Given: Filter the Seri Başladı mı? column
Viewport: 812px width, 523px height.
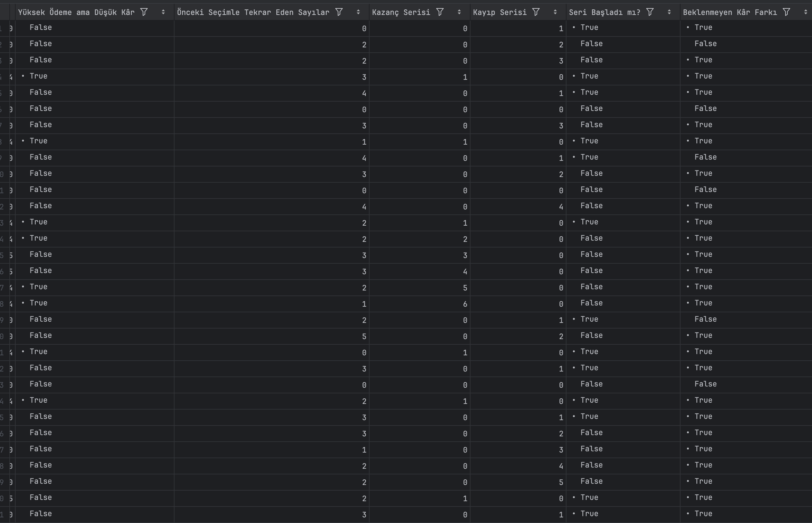Looking at the screenshot, I should tap(650, 12).
